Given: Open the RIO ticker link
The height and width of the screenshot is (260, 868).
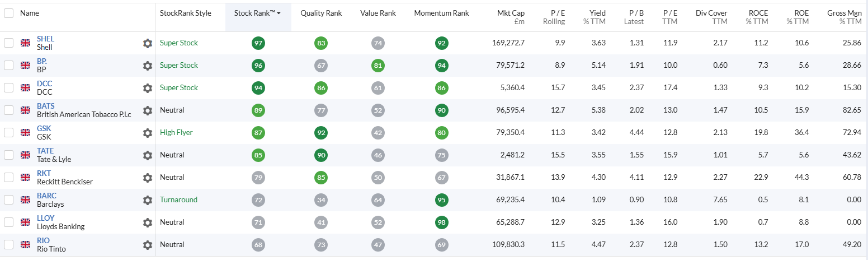Looking at the screenshot, I should pyautogui.click(x=43, y=240).
